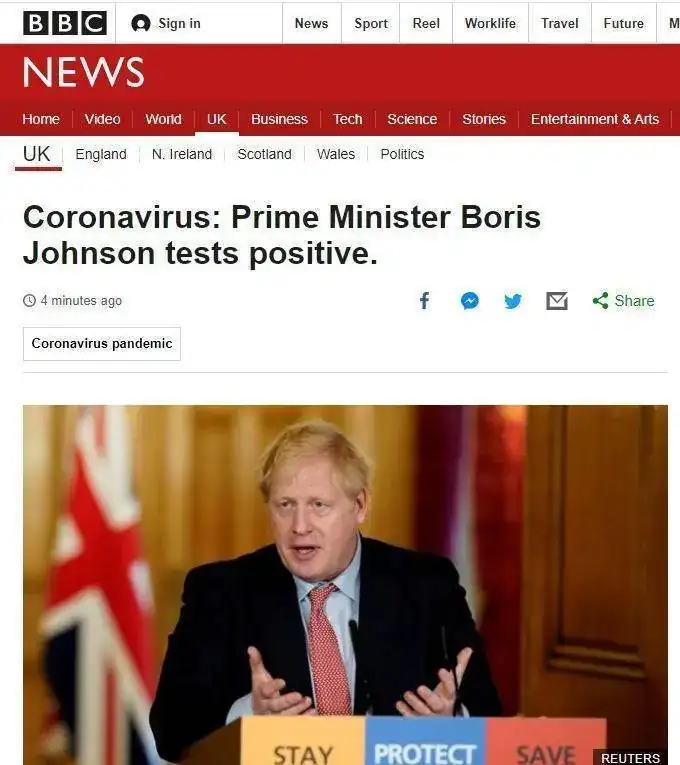Open the Scotland sub-section link
680x765 pixels.
(264, 154)
